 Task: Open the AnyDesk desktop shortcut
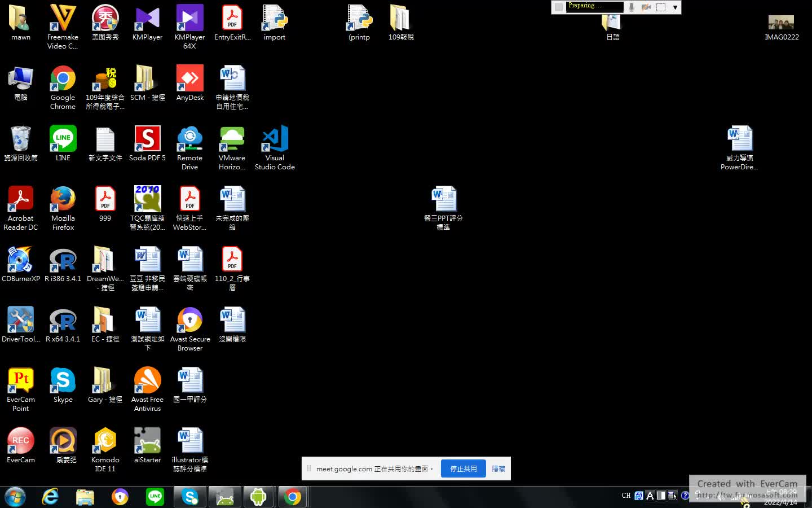point(189,83)
